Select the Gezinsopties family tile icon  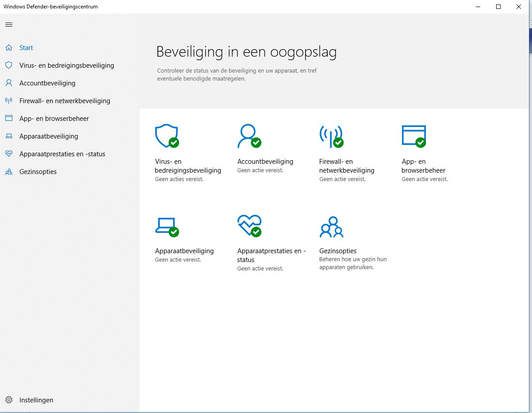(331, 227)
